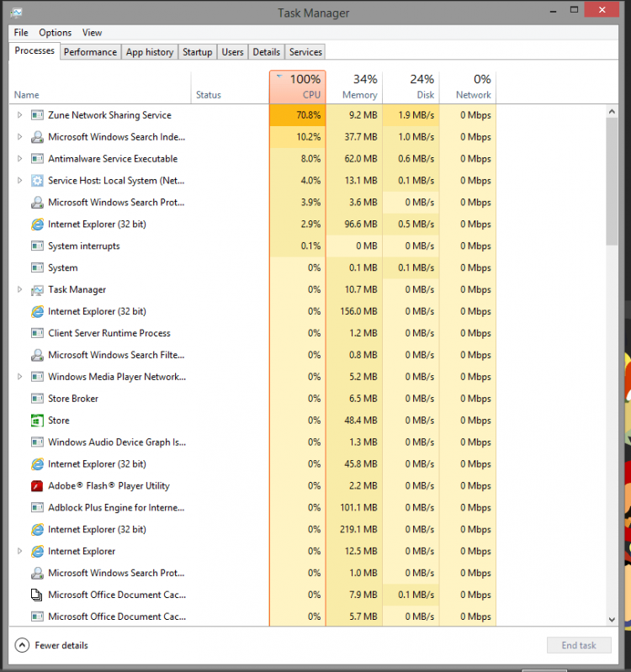Click the Windows Media Player Network icon
The width and height of the screenshot is (631, 672).
tap(37, 377)
